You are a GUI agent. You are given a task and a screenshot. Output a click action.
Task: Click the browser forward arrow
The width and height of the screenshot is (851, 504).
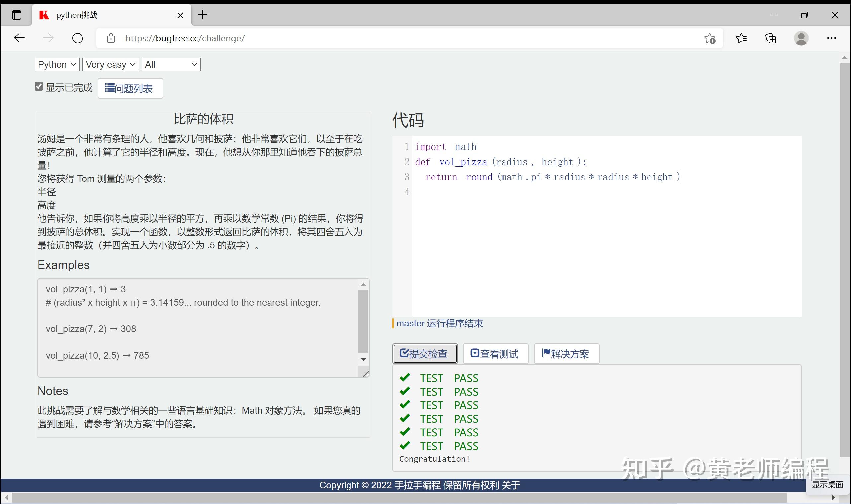coord(48,38)
